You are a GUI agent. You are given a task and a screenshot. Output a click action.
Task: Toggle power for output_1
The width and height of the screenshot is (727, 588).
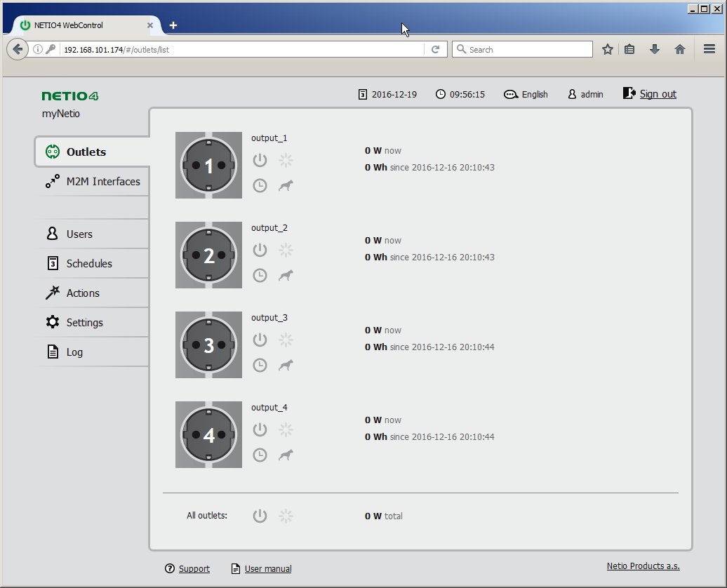(x=260, y=161)
